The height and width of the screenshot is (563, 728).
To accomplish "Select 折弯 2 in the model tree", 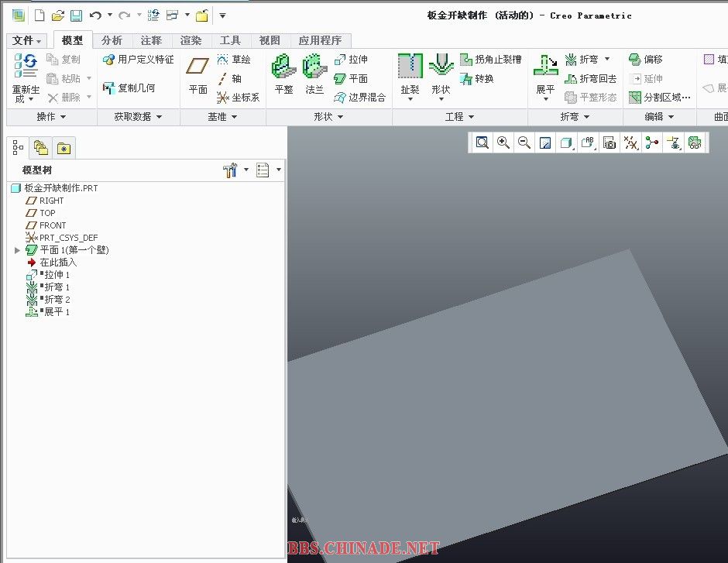I will pyautogui.click(x=57, y=300).
